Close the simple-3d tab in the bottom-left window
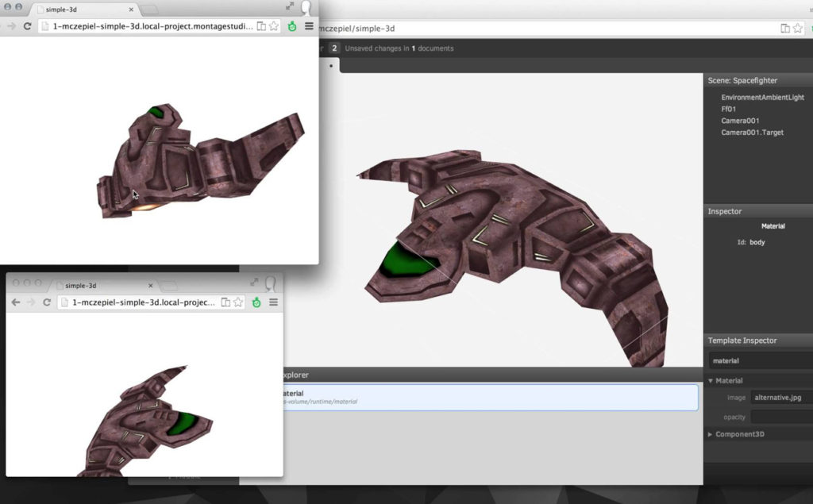This screenshot has height=504, width=813. point(152,285)
